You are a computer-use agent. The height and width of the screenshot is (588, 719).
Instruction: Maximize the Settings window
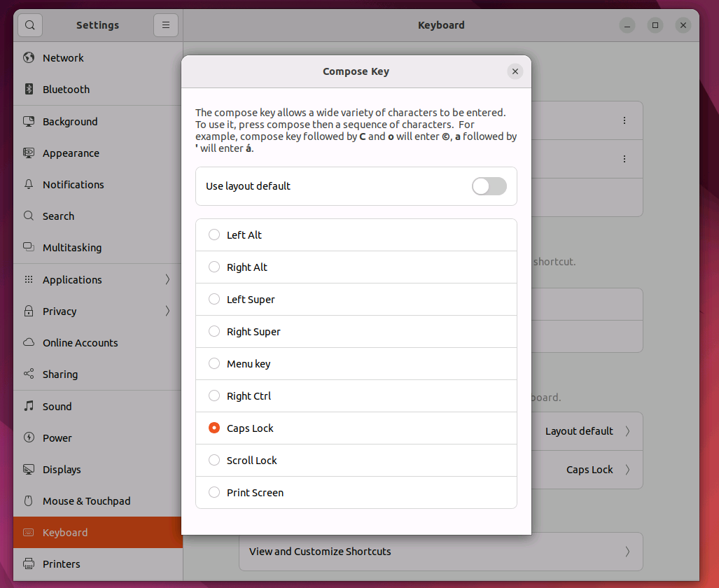pos(655,25)
